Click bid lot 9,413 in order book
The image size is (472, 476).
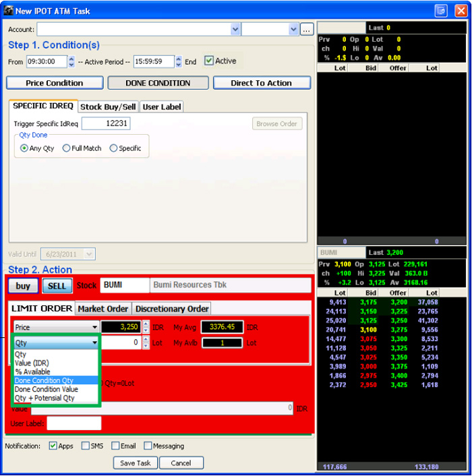coord(338,302)
